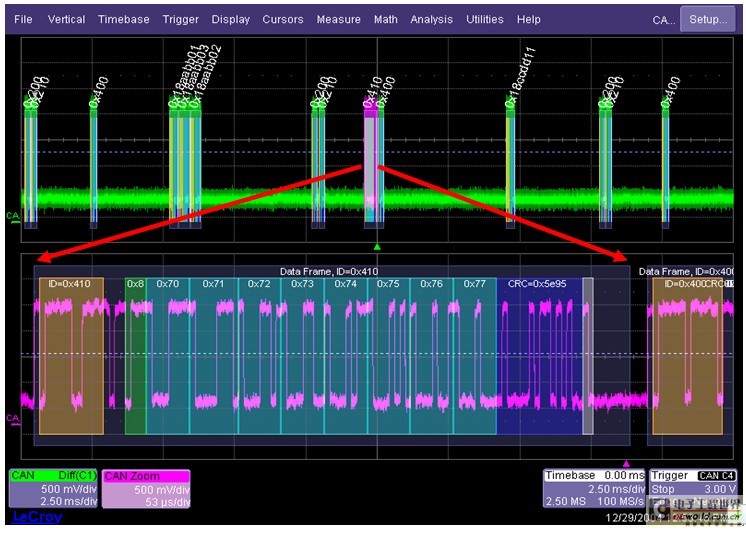The width and height of the screenshot is (746, 533).
Task: Click the Setup... button
Action: (x=708, y=19)
